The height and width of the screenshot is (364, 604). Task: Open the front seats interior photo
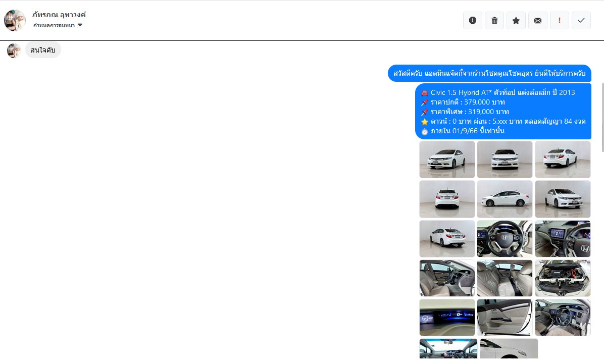[447, 278]
